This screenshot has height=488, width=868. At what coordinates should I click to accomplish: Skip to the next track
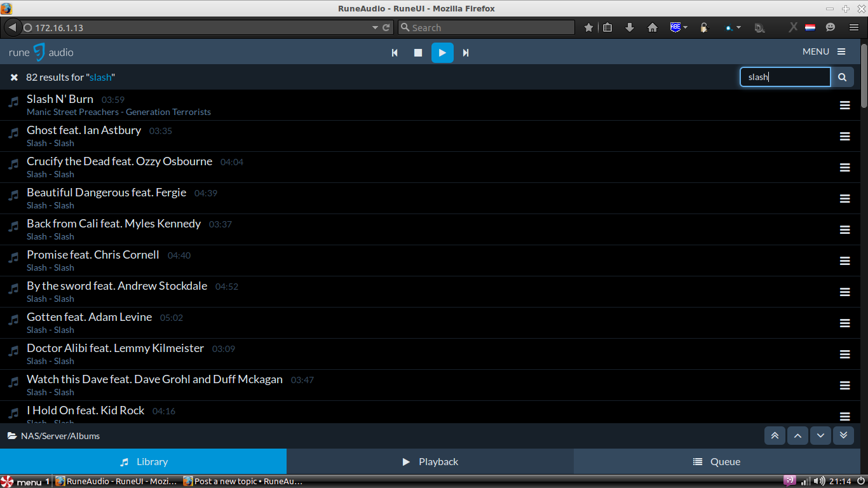click(466, 53)
